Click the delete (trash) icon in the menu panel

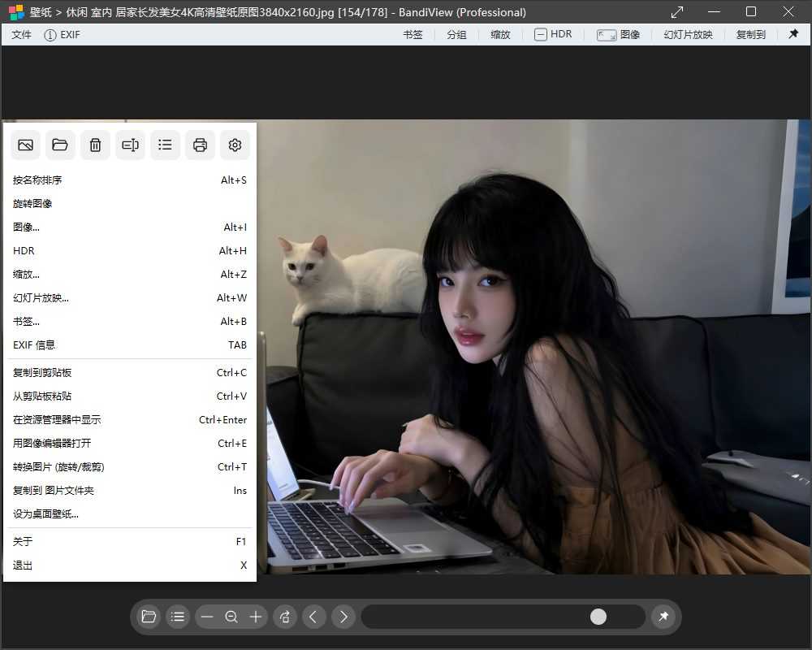tap(95, 145)
